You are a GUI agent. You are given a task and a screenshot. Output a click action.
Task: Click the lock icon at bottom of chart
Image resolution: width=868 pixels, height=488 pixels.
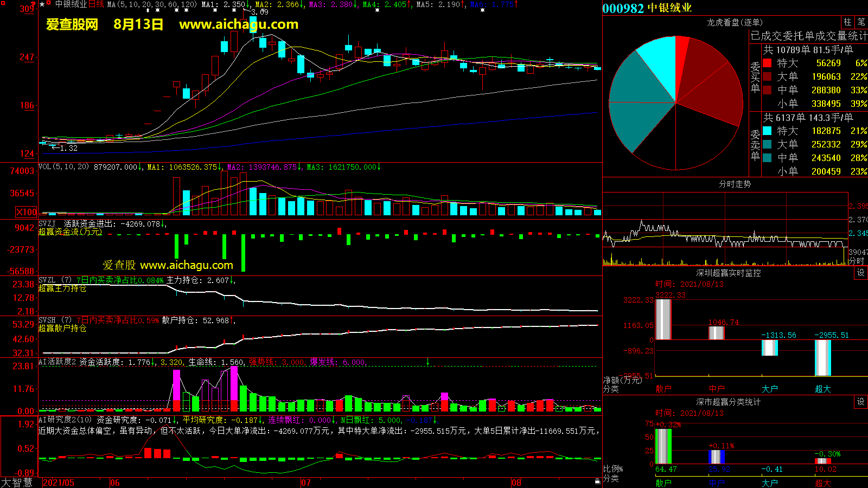pyautogui.click(x=597, y=481)
